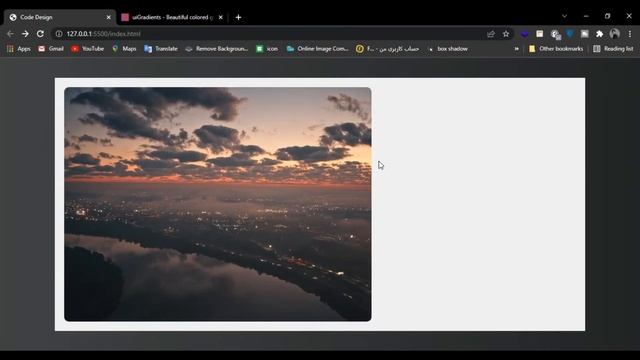Go forward to the next page
This screenshot has height=360, width=640.
(25, 34)
